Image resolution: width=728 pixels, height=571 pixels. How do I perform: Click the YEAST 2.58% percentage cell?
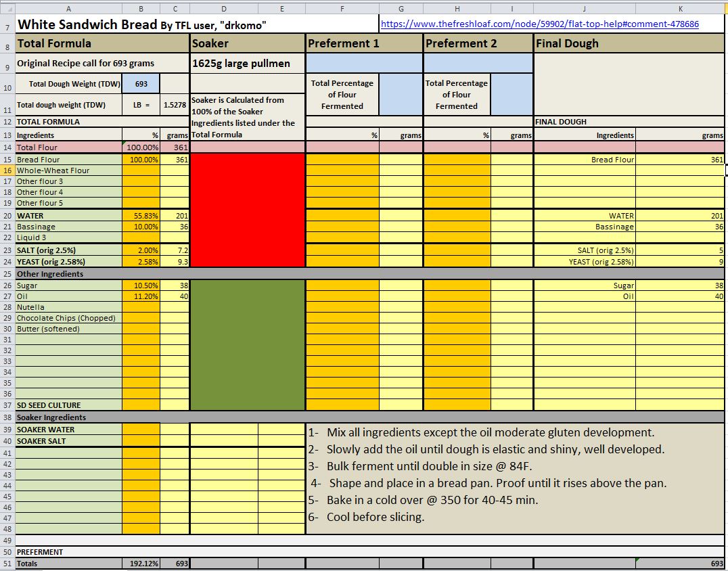141,261
